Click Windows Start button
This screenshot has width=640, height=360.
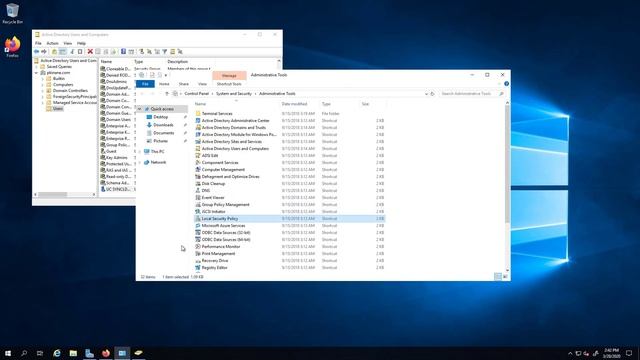click(x=8, y=353)
